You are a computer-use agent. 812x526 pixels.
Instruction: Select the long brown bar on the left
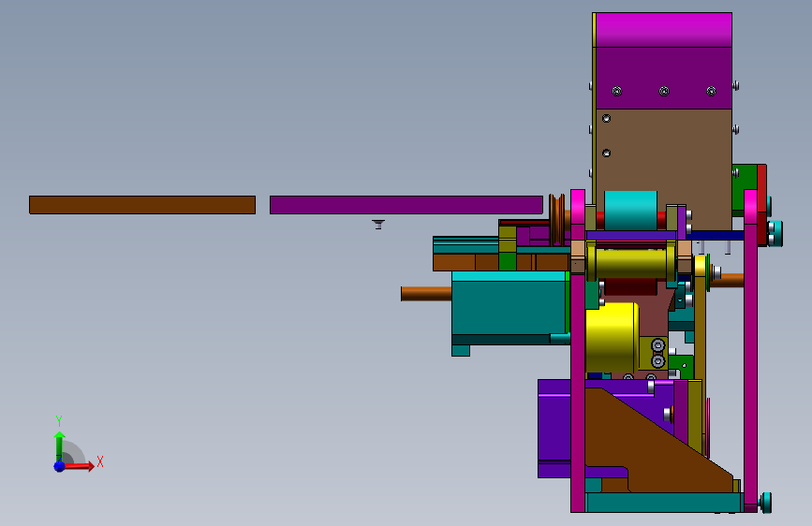click(x=142, y=205)
